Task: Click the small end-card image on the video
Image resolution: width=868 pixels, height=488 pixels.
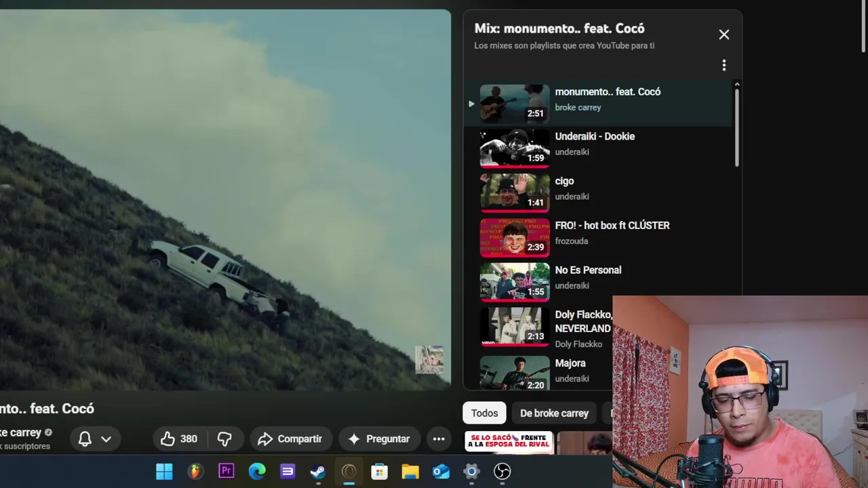Action: (429, 360)
